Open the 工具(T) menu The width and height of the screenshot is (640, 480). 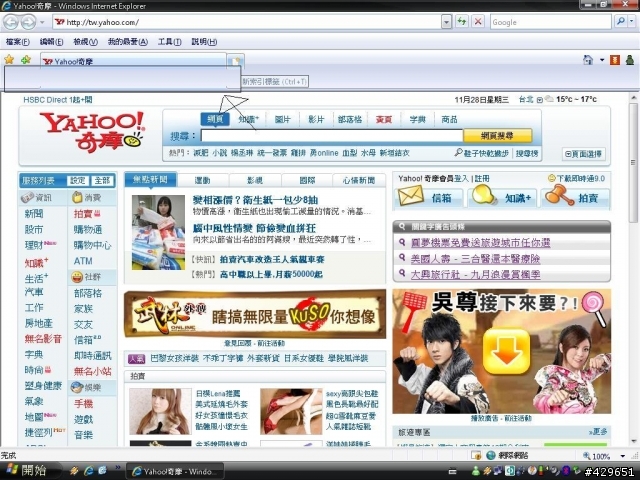click(169, 42)
